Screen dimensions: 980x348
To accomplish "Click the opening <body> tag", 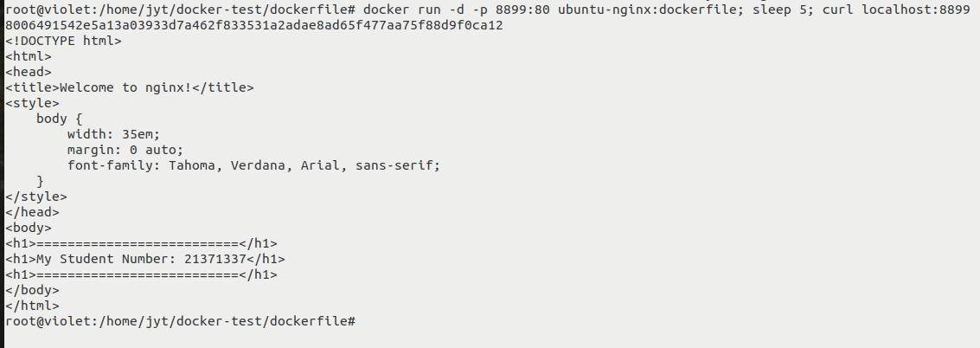I will pyautogui.click(x=28, y=228).
